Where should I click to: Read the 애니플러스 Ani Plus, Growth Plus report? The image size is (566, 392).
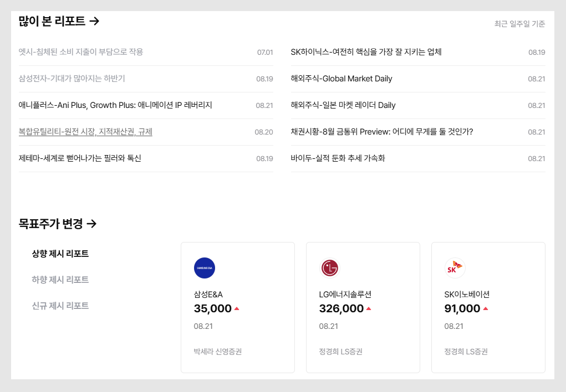click(115, 105)
